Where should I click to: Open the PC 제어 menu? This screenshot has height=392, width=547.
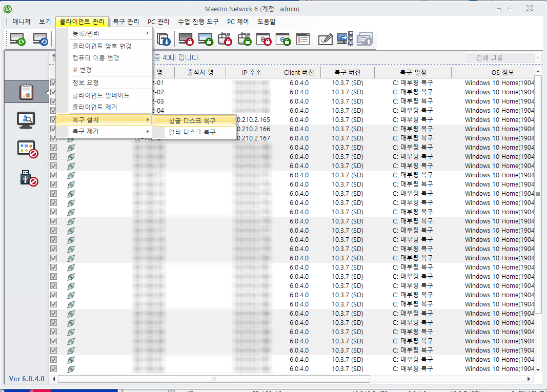tap(238, 22)
